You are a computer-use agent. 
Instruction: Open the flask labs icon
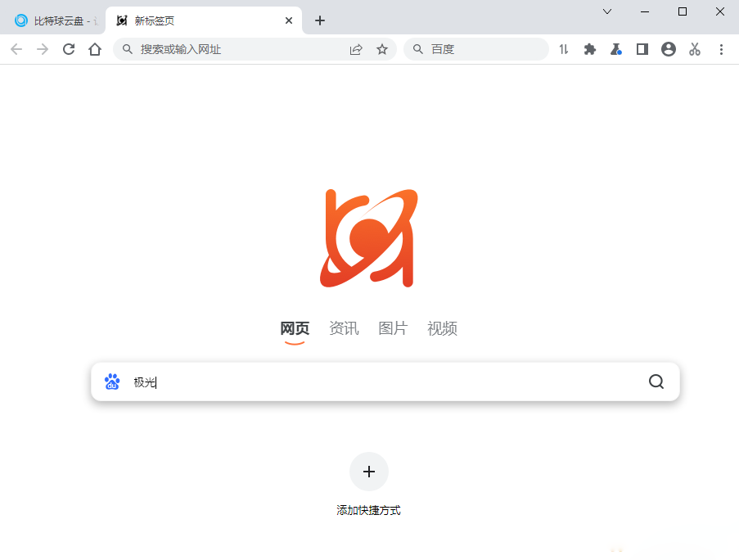(x=616, y=49)
